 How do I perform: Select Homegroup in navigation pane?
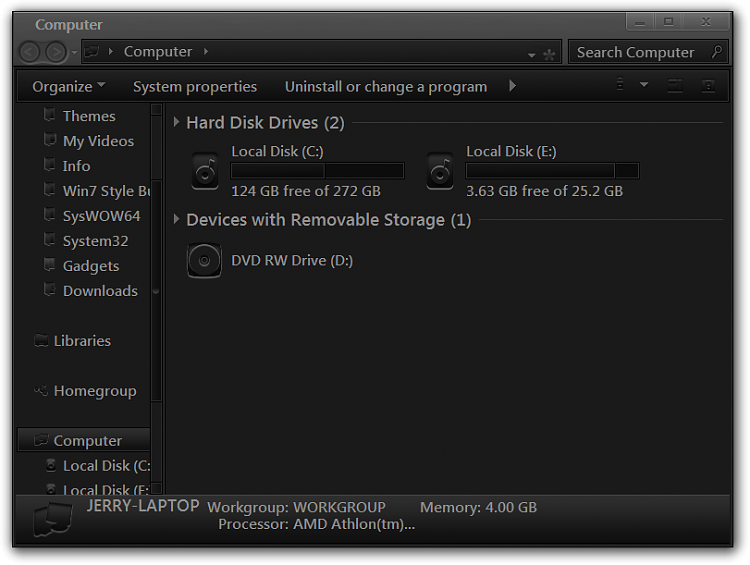pos(95,391)
